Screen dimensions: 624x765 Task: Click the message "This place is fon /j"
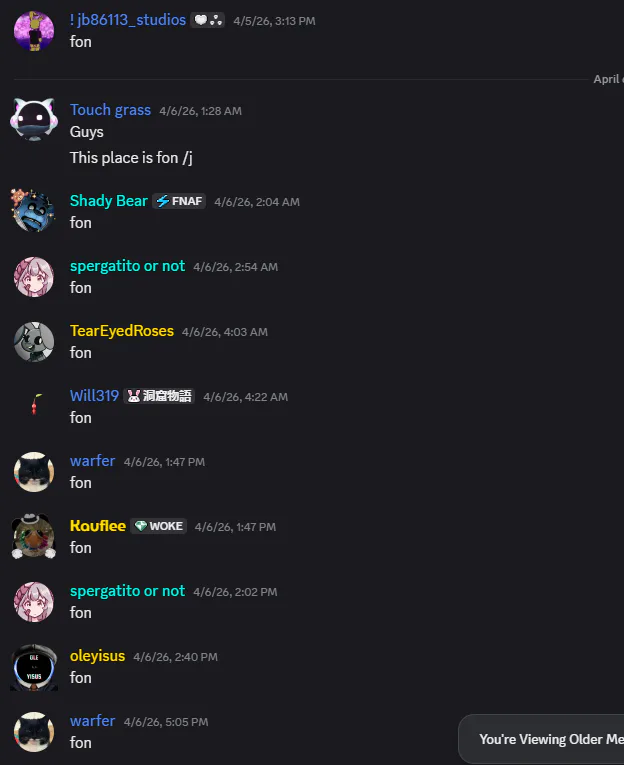tap(131, 158)
